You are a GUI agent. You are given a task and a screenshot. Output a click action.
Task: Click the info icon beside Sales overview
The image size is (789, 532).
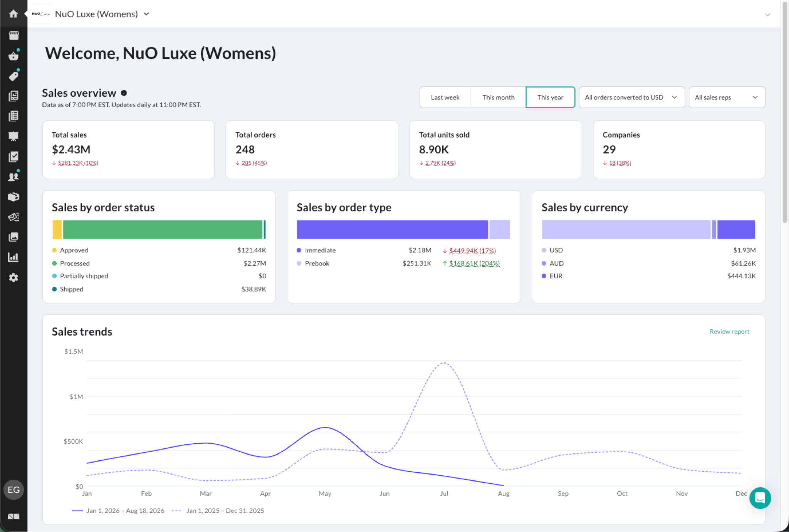(124, 93)
